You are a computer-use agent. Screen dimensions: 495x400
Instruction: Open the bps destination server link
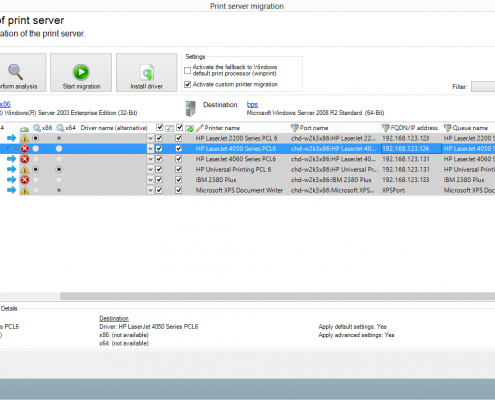252,105
